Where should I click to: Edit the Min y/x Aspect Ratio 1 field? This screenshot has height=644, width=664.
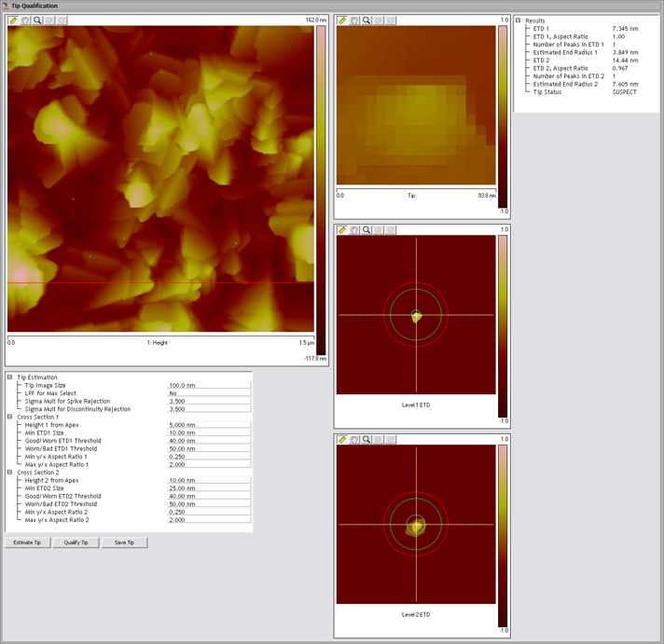[209, 457]
